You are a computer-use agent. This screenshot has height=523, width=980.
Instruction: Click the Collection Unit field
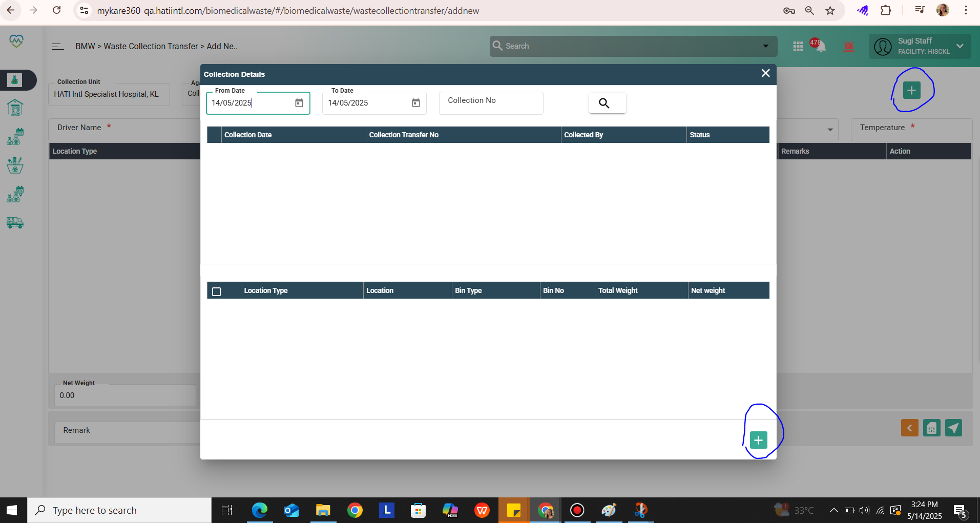[x=109, y=94]
